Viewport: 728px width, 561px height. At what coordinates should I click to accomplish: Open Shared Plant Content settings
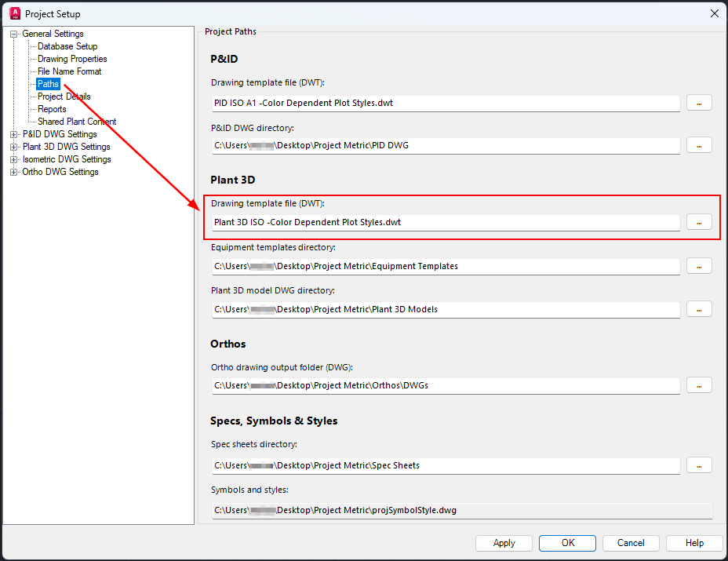[x=77, y=122]
